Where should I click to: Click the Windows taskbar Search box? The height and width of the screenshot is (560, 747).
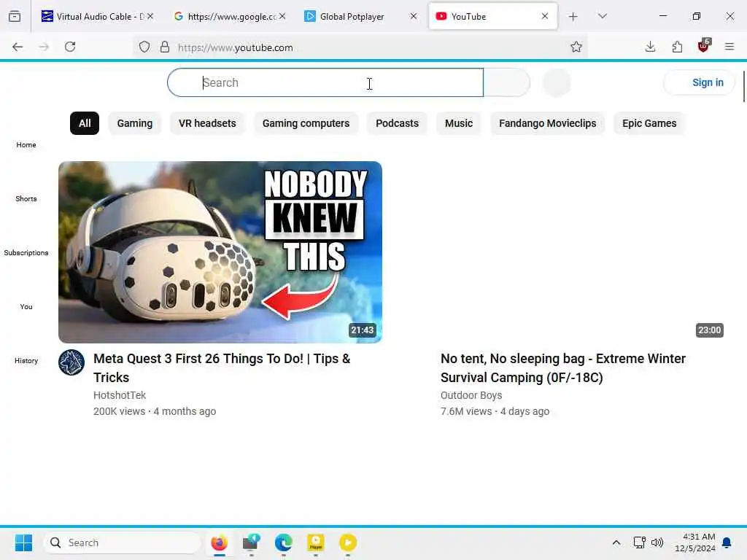pyautogui.click(x=122, y=542)
